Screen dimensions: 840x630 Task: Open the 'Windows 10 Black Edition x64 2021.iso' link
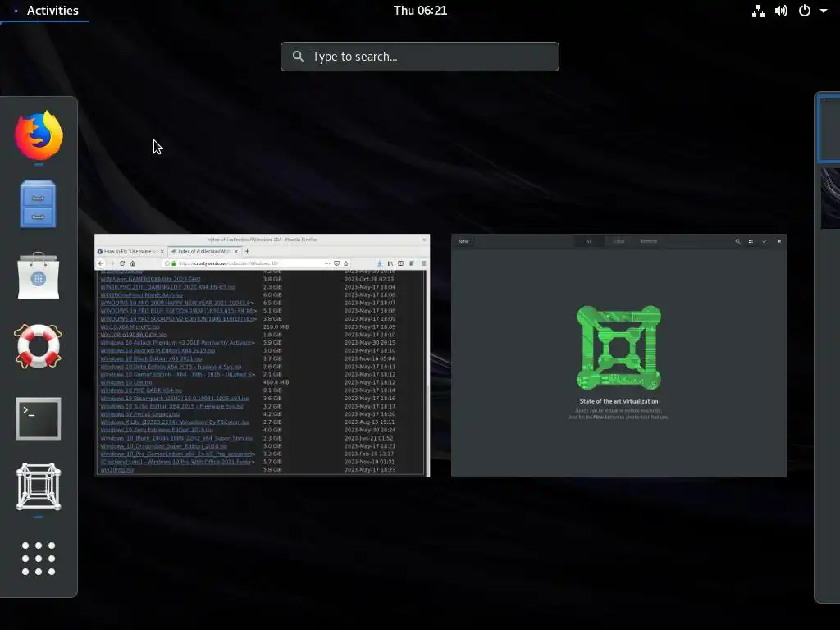pyautogui.click(x=151, y=358)
